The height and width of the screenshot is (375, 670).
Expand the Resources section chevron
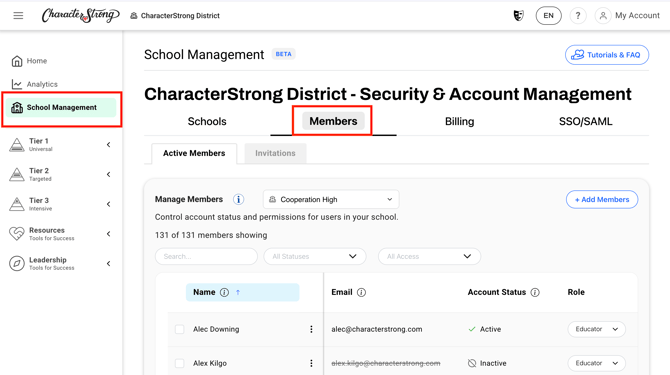pos(109,234)
